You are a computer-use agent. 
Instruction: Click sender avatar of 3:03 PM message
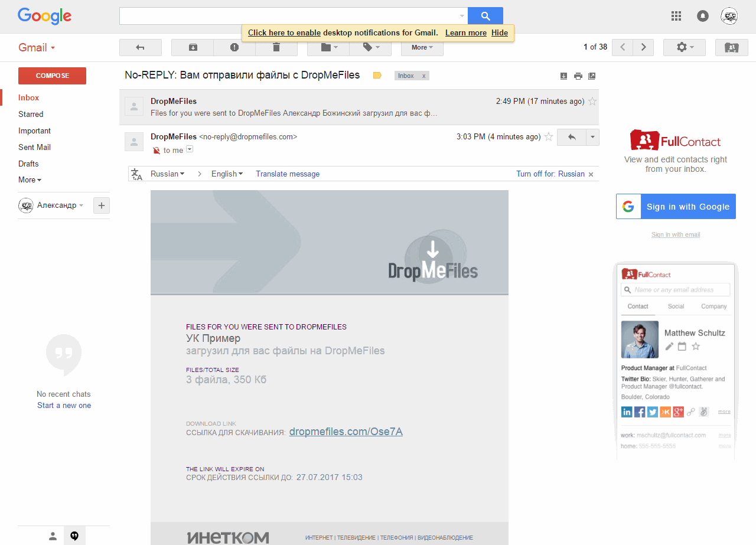[134, 142]
